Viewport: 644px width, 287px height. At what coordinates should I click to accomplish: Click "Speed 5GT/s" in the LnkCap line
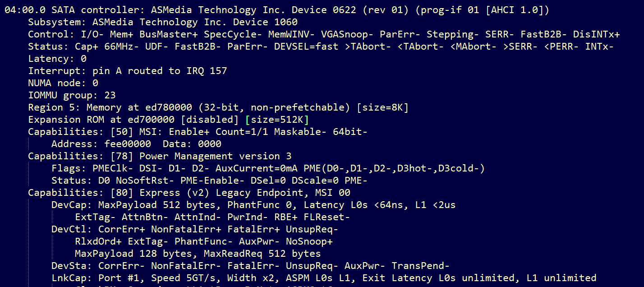tap(183, 278)
